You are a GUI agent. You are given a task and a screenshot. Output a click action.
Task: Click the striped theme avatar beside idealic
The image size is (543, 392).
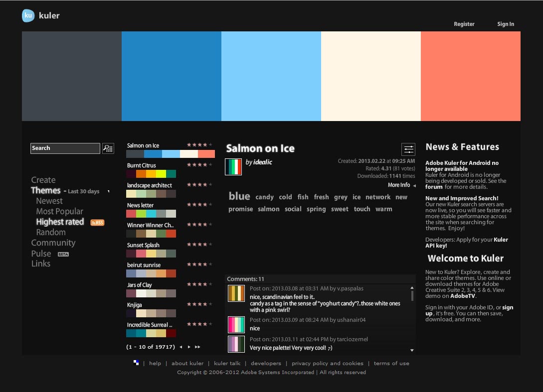click(x=233, y=167)
